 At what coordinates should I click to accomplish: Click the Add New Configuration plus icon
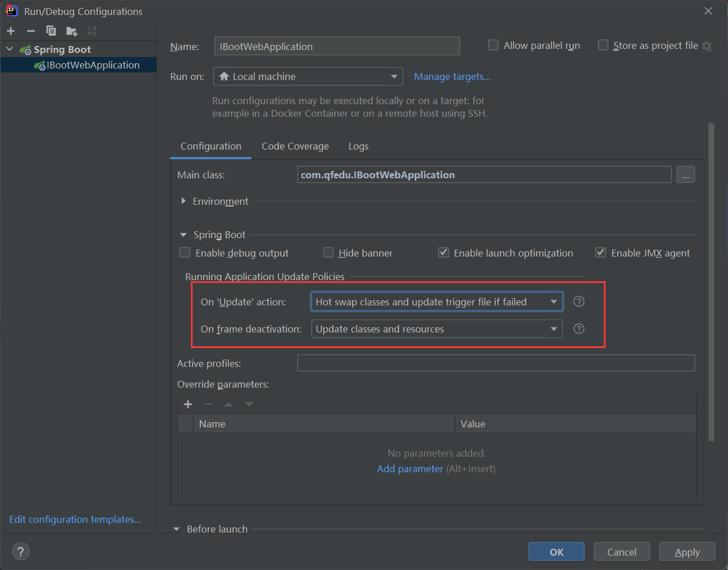11,31
